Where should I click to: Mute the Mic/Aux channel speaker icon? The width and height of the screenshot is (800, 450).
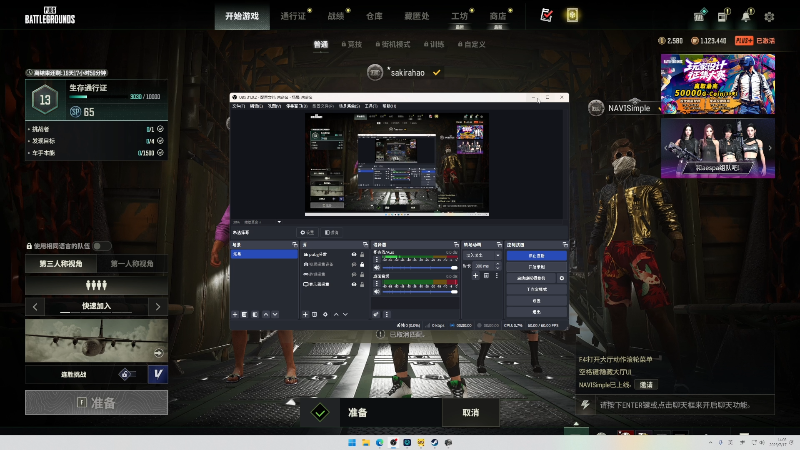377,267
